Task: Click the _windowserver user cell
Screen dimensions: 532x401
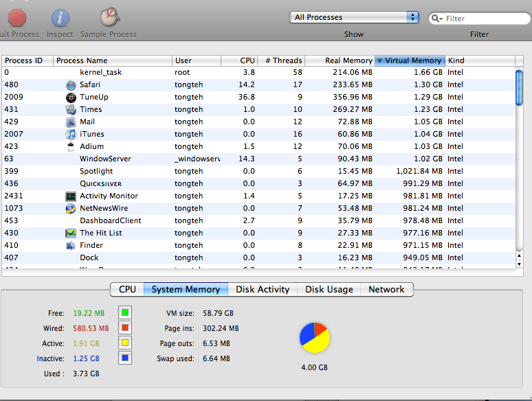Action: click(197, 159)
